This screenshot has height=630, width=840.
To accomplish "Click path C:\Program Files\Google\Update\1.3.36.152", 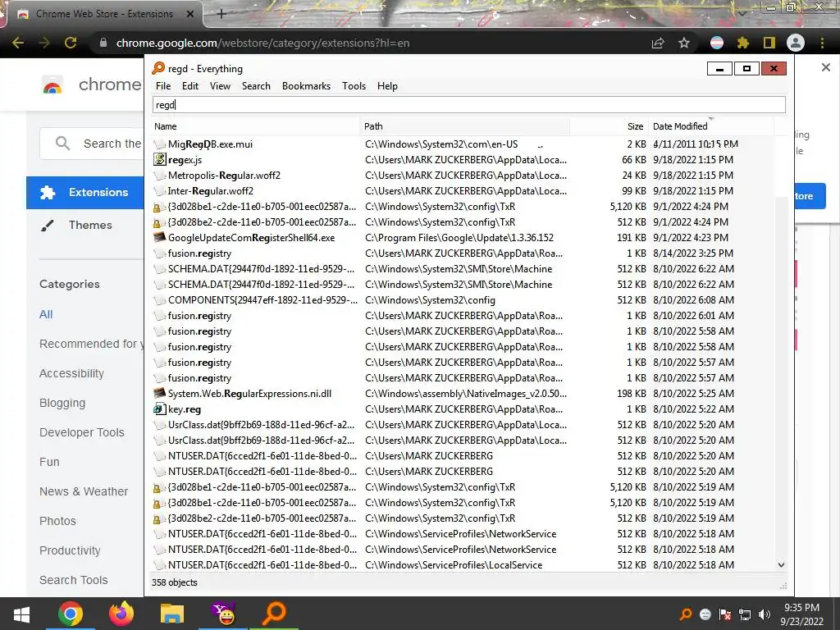I will tap(459, 237).
